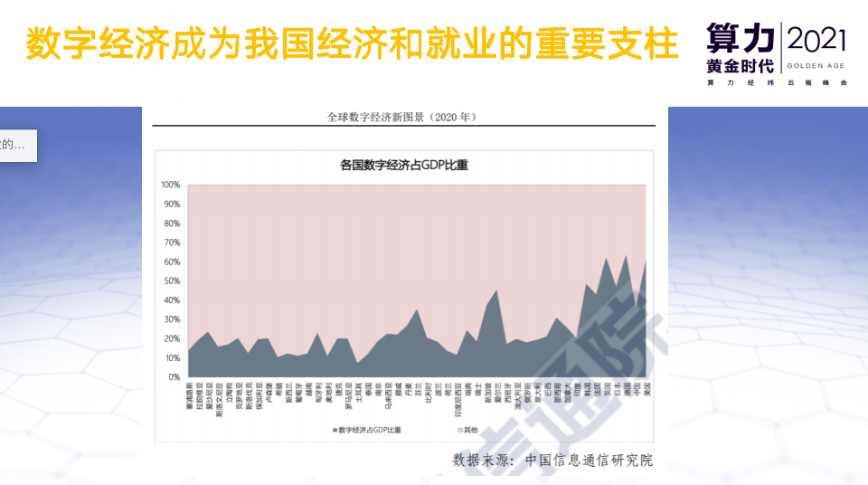Screen dimensions: 868x485
Task: Click the 0% label on the vertical axis
Action: (x=175, y=376)
